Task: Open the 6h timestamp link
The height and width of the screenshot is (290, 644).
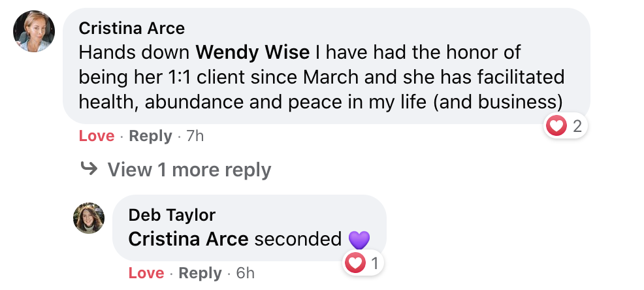Action: (245, 273)
